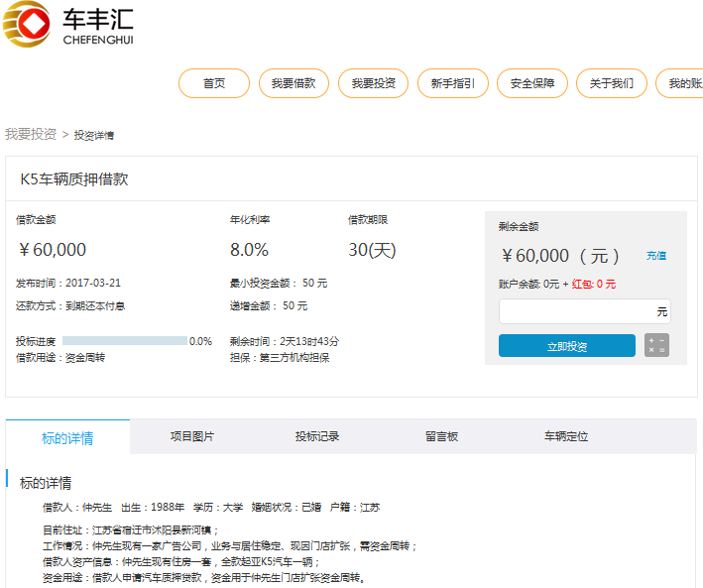Switch to the 项目图片 tab
Viewport: 703px width, 588px height.
[192, 436]
